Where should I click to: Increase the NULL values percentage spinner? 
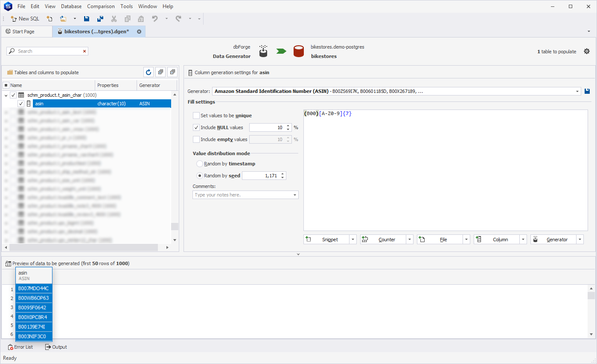click(288, 126)
